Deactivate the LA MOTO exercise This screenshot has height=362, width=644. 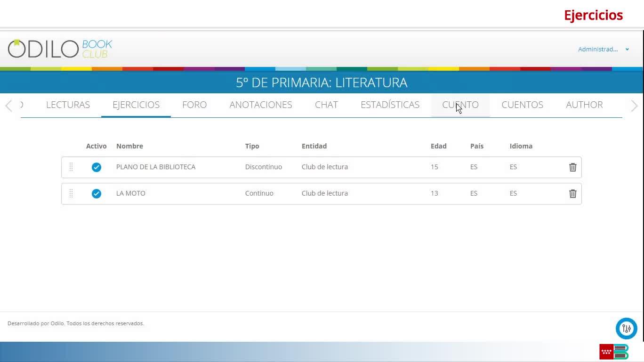point(97,193)
